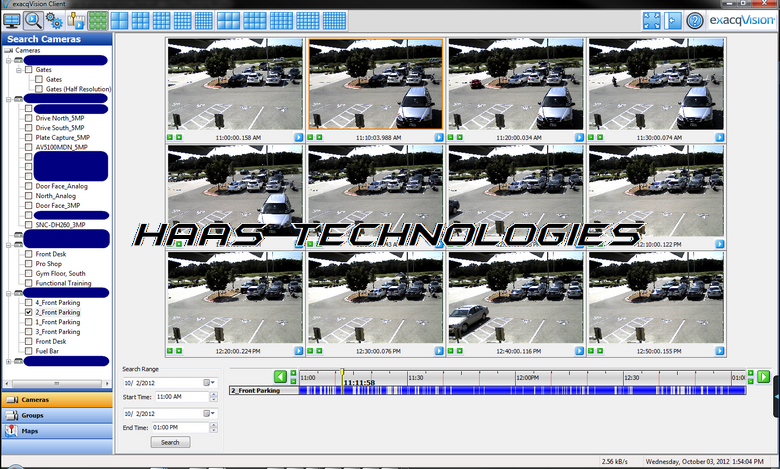The height and width of the screenshot is (469, 780).
Task: Choose the 2x2 square grid layout
Action: [119, 21]
